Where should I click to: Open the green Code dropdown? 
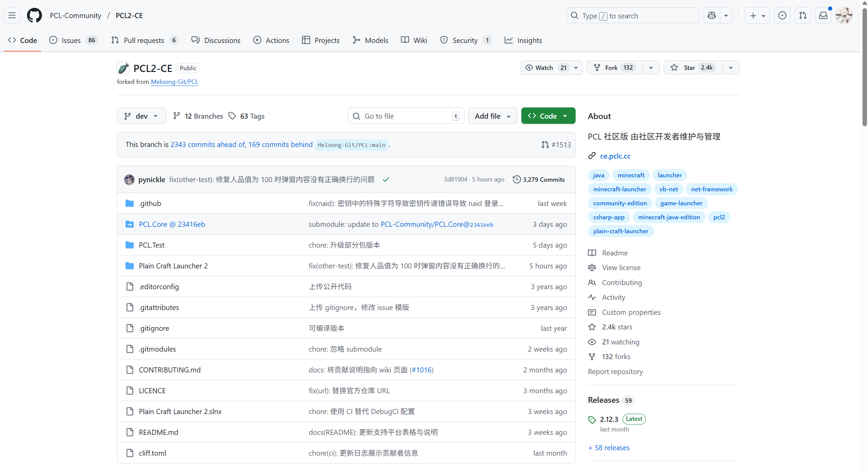pos(548,116)
